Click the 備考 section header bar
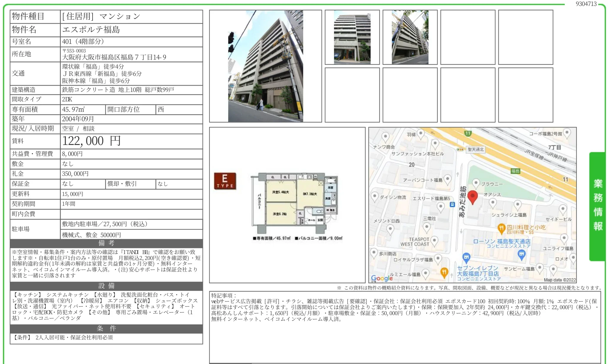The width and height of the screenshot is (610, 364). pyautogui.click(x=106, y=243)
